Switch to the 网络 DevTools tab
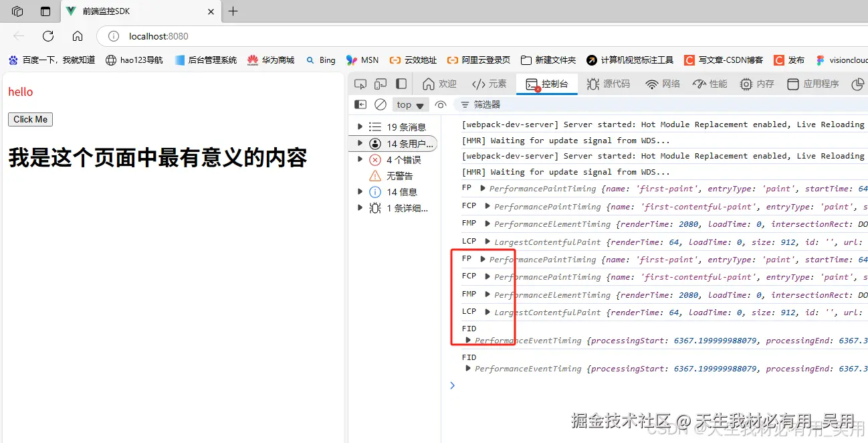Viewport: 868px width, 443px height. 663,84
